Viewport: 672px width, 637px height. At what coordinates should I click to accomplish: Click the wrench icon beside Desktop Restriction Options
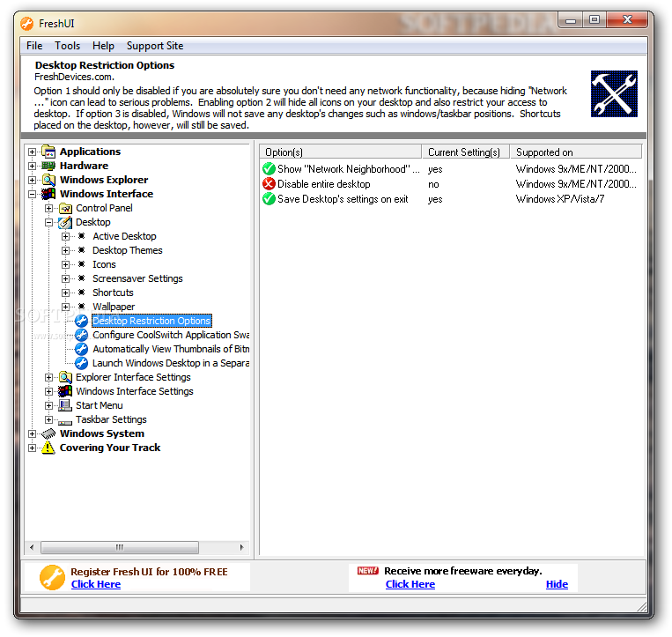(81, 321)
